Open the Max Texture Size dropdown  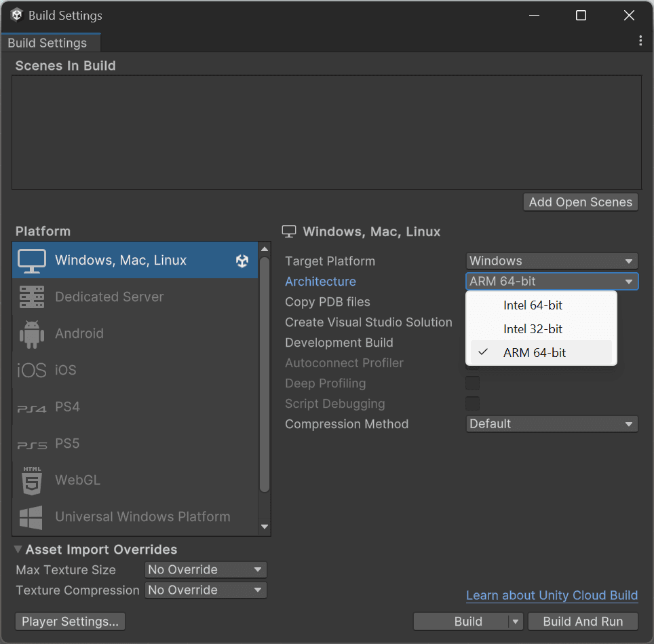[x=205, y=569]
